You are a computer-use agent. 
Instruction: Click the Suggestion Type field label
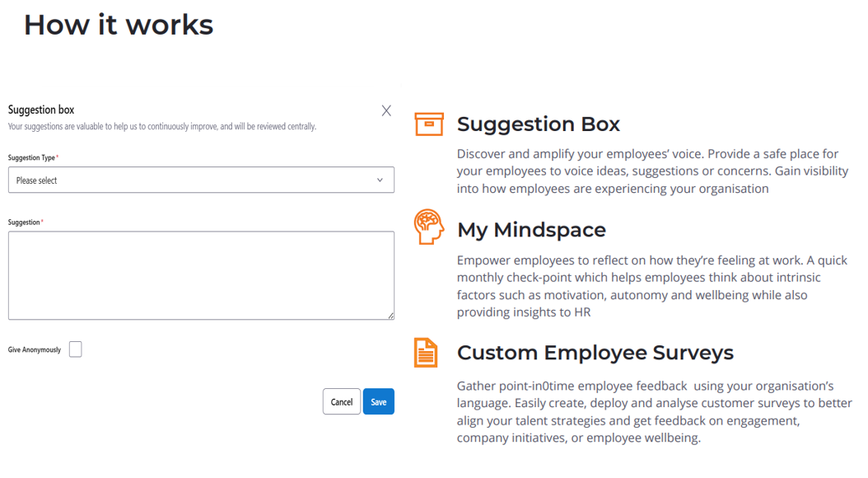[x=32, y=157]
